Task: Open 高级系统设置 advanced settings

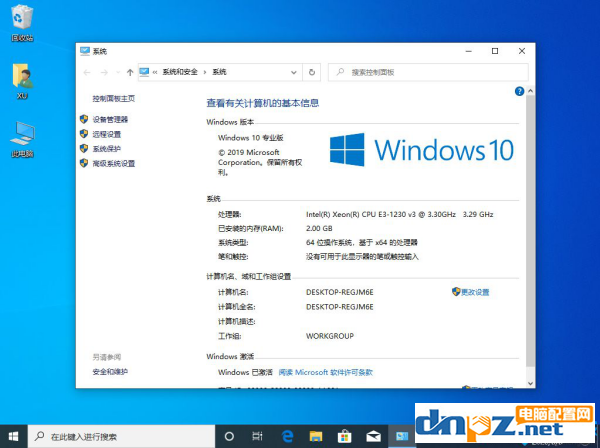Action: click(114, 164)
